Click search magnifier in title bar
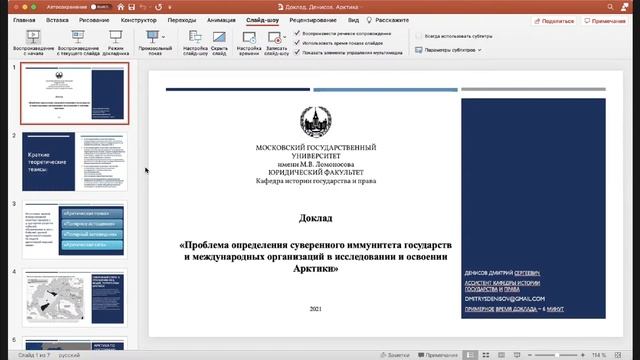 click(x=610, y=7)
